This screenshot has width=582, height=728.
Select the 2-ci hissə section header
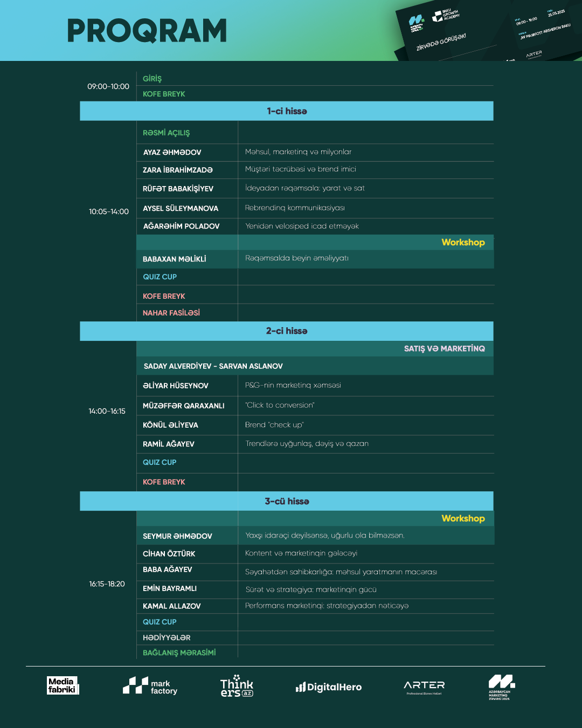[287, 331]
